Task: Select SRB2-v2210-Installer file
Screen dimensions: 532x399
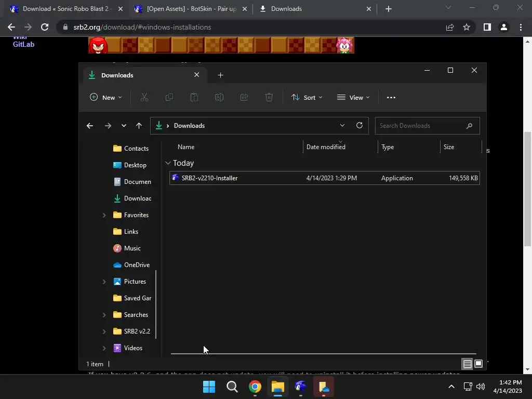Action: tap(324, 178)
